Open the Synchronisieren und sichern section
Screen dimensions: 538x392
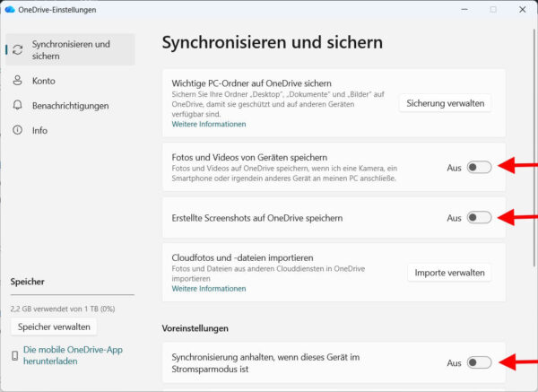70,49
